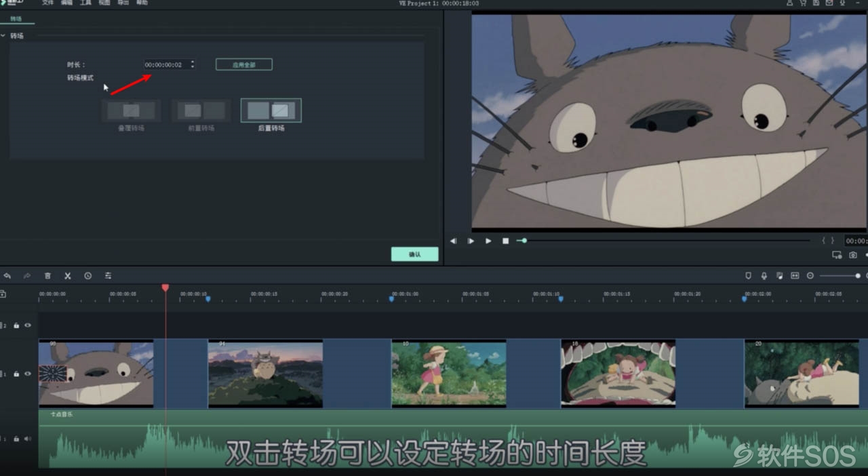Switch to the 转场 tab

pyautogui.click(x=16, y=19)
